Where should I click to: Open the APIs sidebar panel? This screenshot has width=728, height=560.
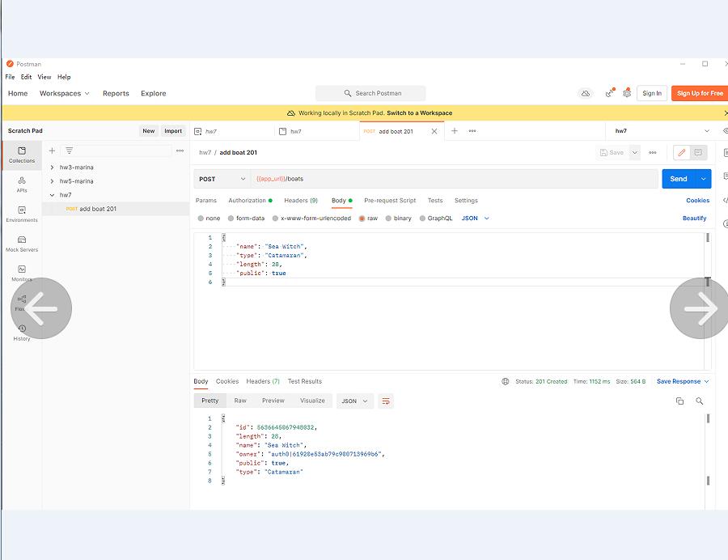tap(22, 185)
